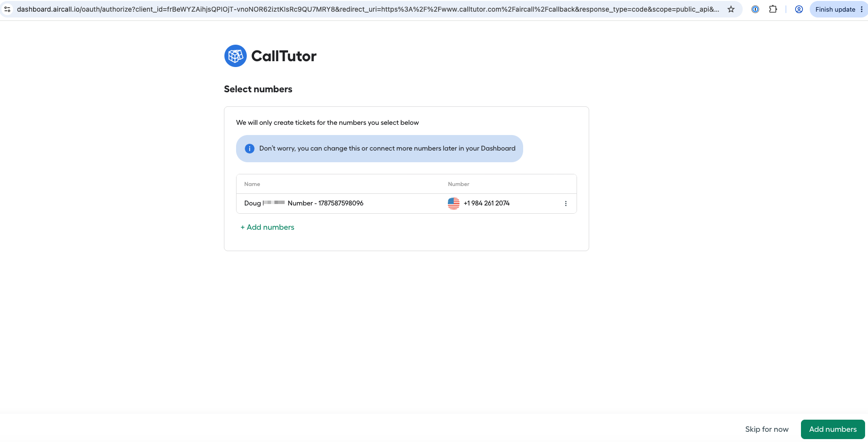Click the US flag icon beside +1 984 number

point(454,204)
